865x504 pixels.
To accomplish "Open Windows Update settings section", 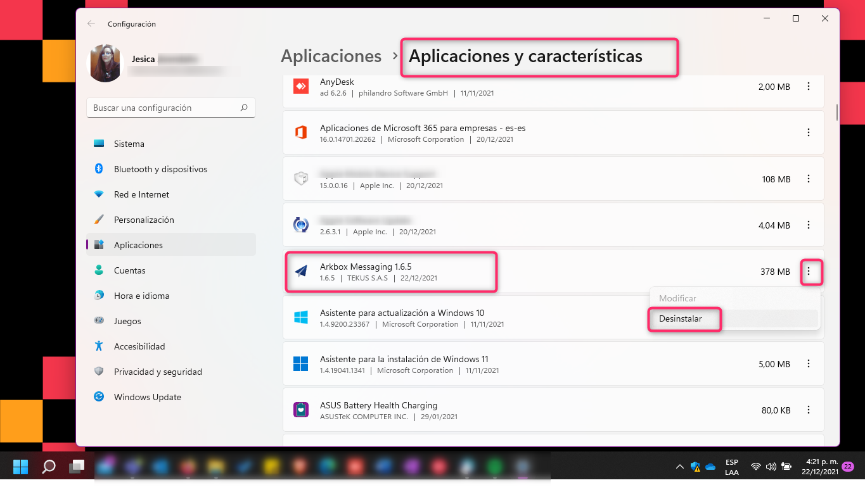I will pos(147,397).
